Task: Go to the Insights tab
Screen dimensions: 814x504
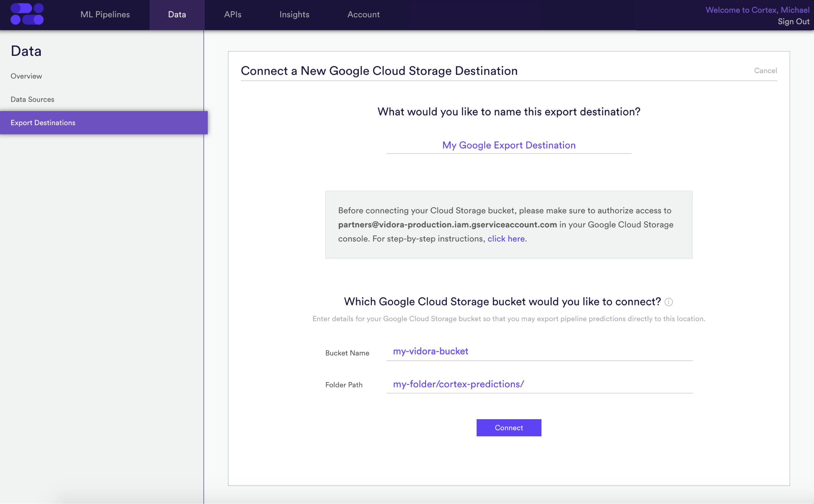Action: [x=294, y=14]
